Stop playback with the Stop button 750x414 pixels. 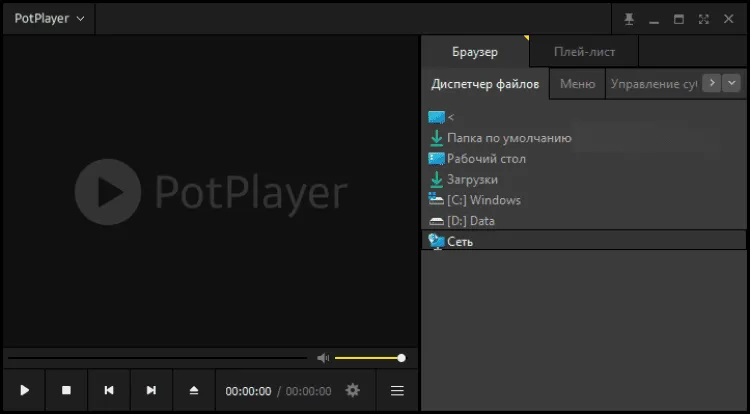66,391
